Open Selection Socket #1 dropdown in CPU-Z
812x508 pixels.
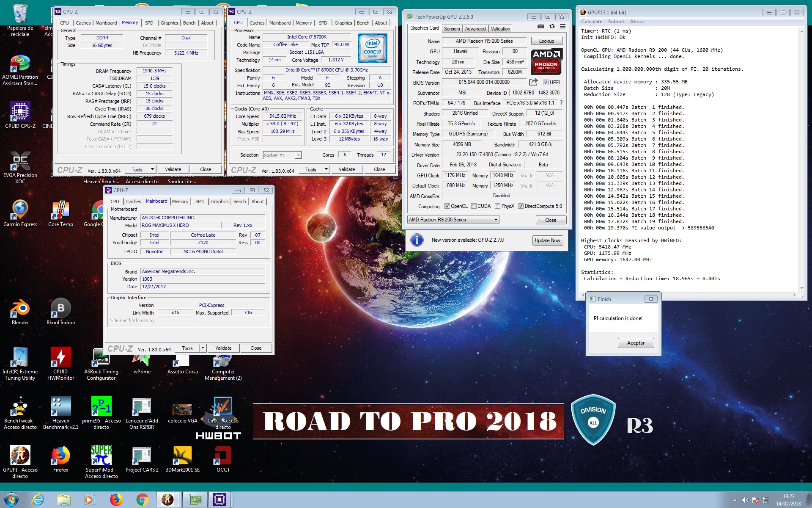pyautogui.click(x=282, y=155)
